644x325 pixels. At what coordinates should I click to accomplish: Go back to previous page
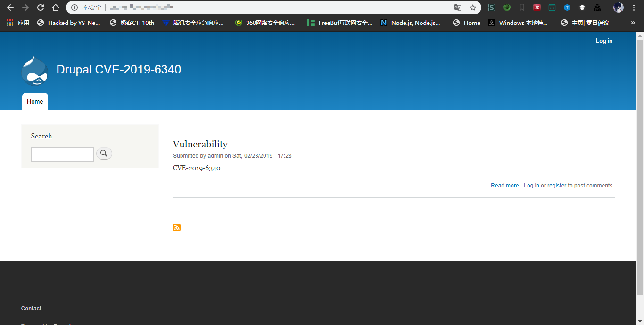click(10, 8)
